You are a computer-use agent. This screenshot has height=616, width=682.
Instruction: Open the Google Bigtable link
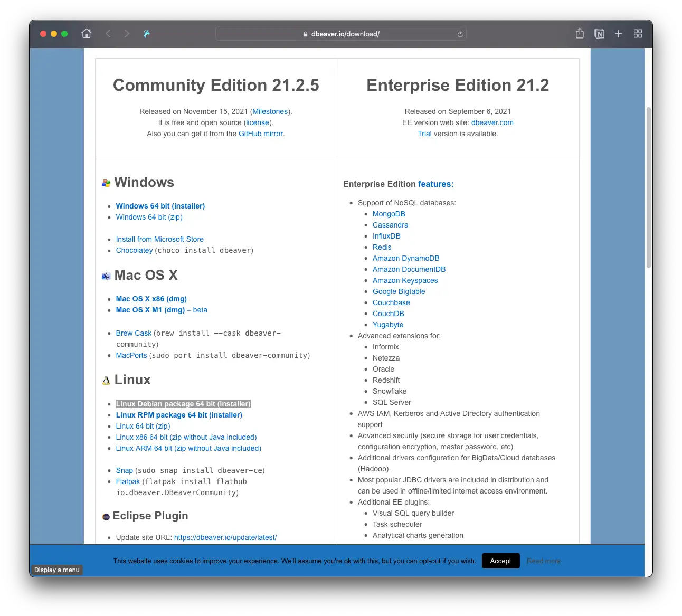(399, 291)
